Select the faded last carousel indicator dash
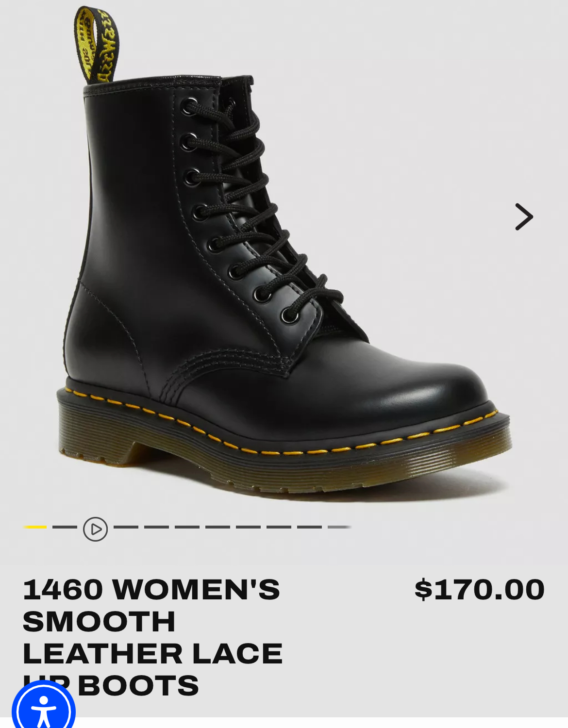Image resolution: width=568 pixels, height=728 pixels. pos(340,527)
